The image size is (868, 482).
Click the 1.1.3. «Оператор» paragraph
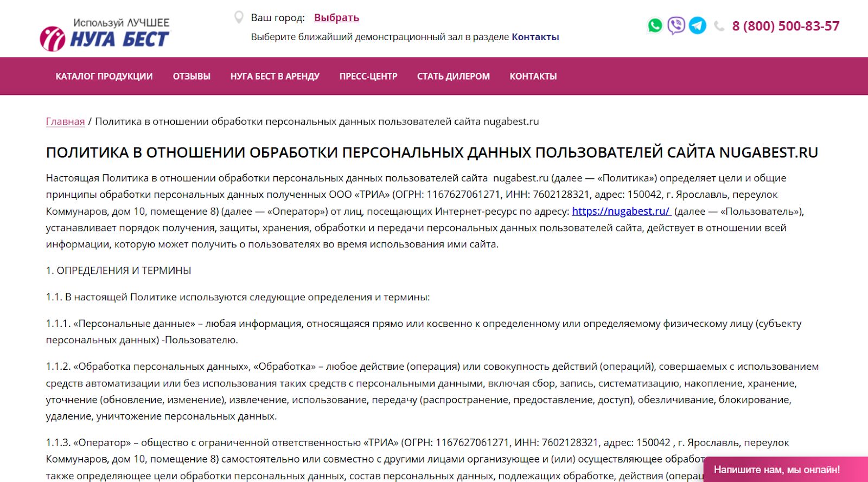pos(418,459)
